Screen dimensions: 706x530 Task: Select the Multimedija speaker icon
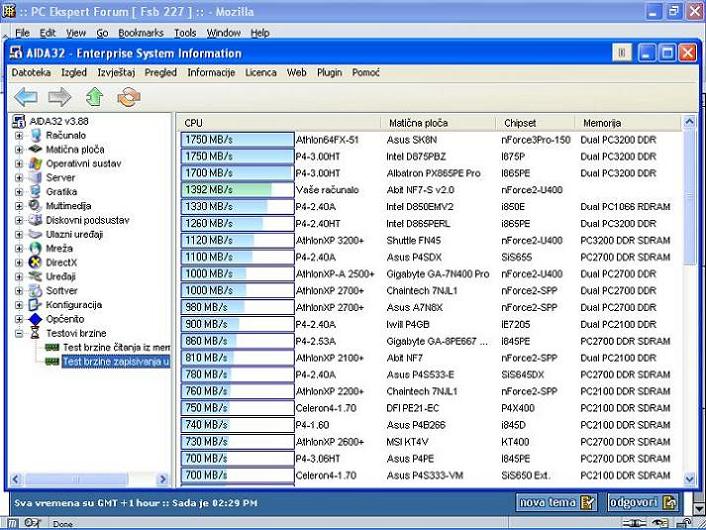point(36,205)
